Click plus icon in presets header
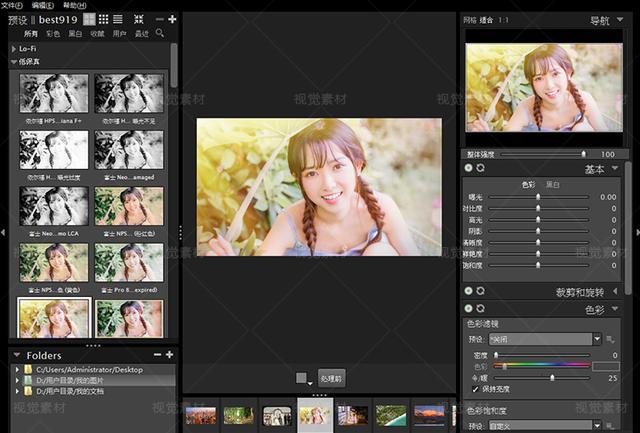640x433 pixels. pyautogui.click(x=172, y=19)
